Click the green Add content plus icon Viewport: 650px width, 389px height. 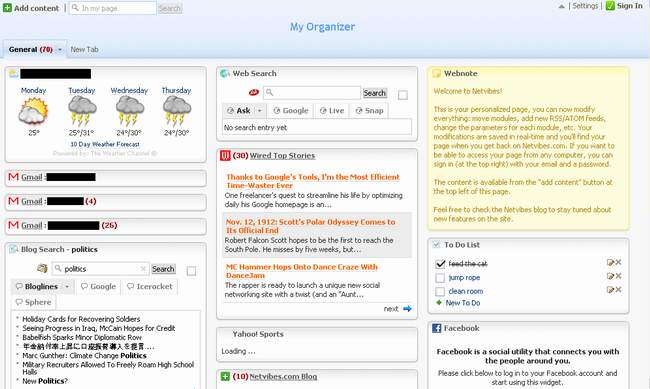tap(7, 8)
